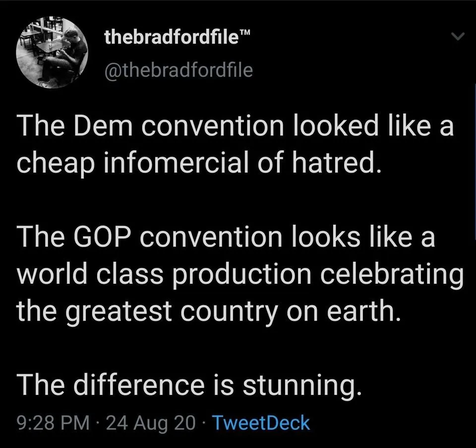Click the text "cheap infomercial of hatred."
Image resolution: width=476 pixels, height=448 pixels.
pos(198,161)
